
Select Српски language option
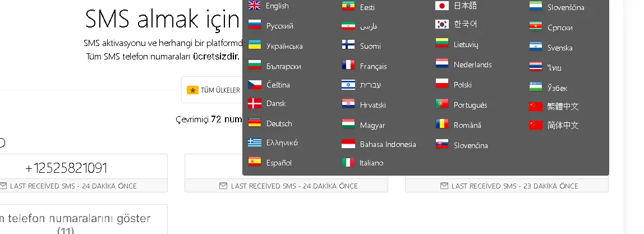(x=560, y=27)
